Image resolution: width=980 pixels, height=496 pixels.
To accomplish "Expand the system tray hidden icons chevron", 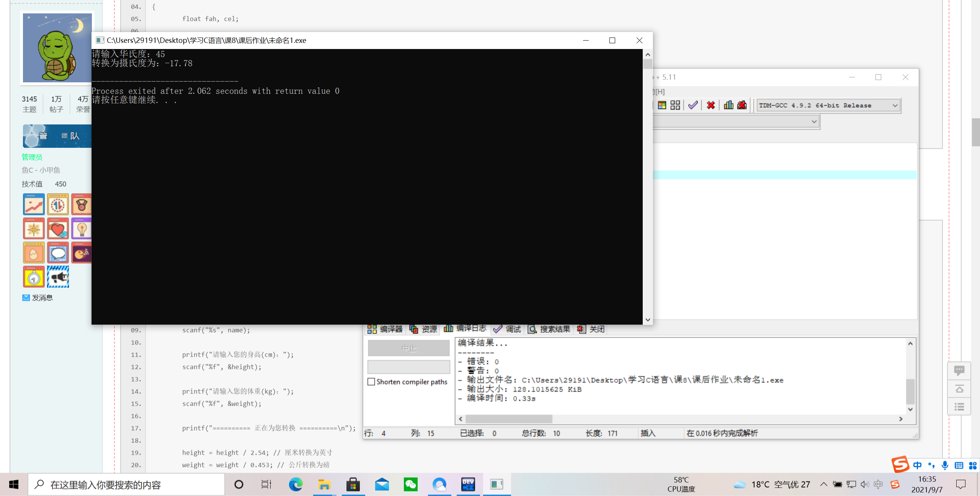I will pyautogui.click(x=823, y=485).
